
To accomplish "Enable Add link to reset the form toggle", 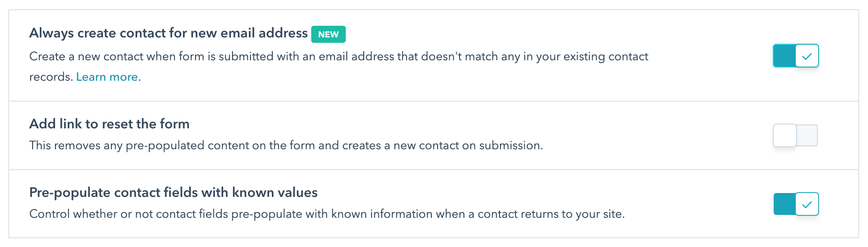I will point(796,136).
